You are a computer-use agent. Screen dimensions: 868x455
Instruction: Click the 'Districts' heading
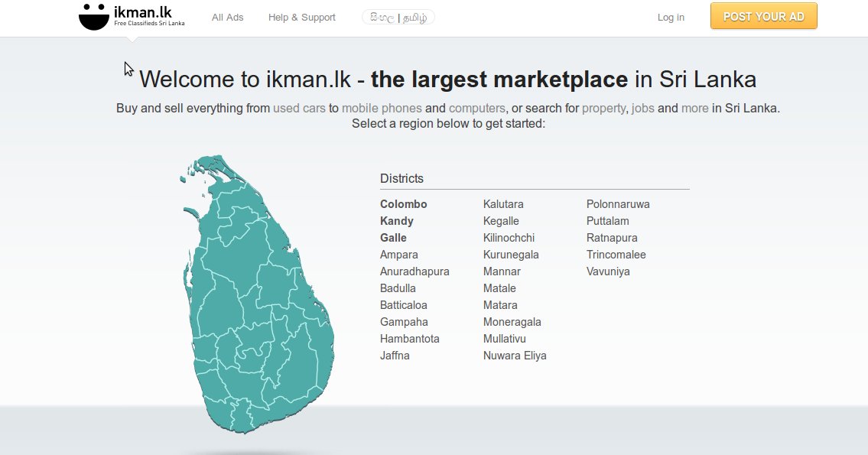coord(402,178)
